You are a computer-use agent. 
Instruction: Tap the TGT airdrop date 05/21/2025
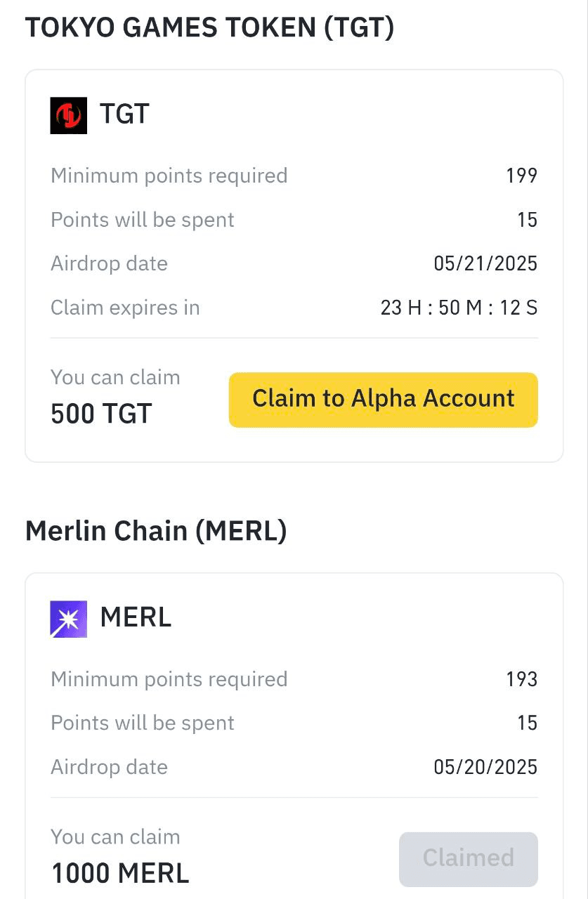tap(485, 264)
